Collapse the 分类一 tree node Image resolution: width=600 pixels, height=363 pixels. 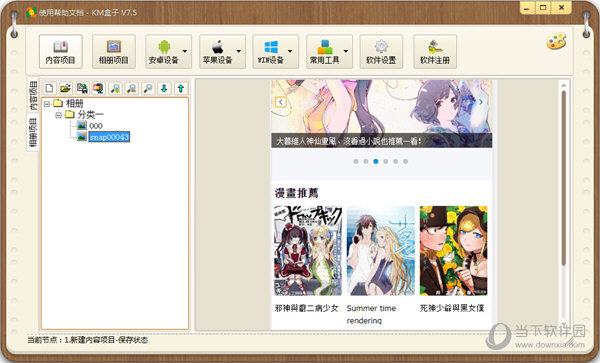(59, 115)
